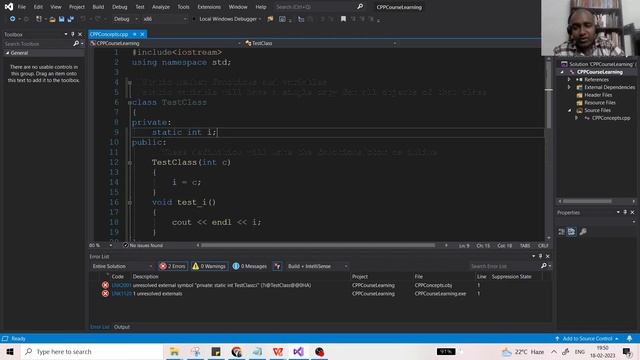Open the LNK2001 error code link

point(122,285)
